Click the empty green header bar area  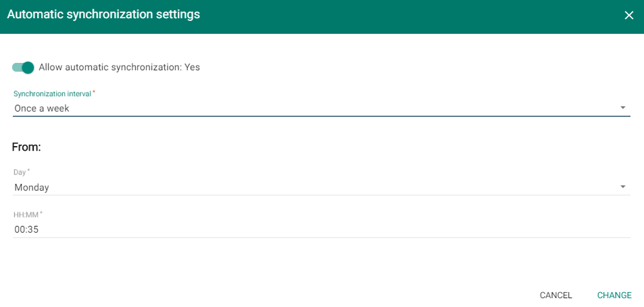tap(405, 15)
